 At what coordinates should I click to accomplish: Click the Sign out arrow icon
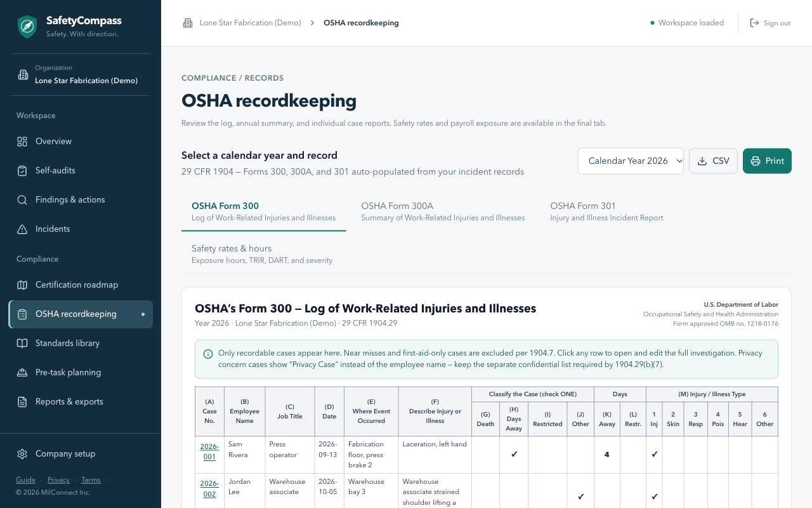(754, 23)
